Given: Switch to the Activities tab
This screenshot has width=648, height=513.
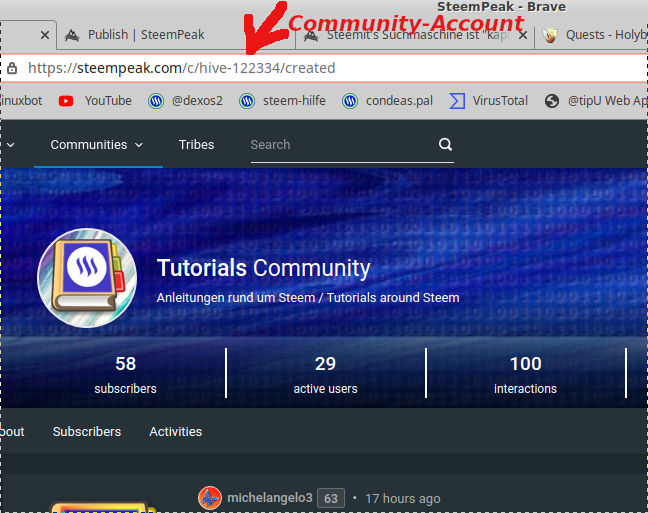Looking at the screenshot, I should coord(175,432).
